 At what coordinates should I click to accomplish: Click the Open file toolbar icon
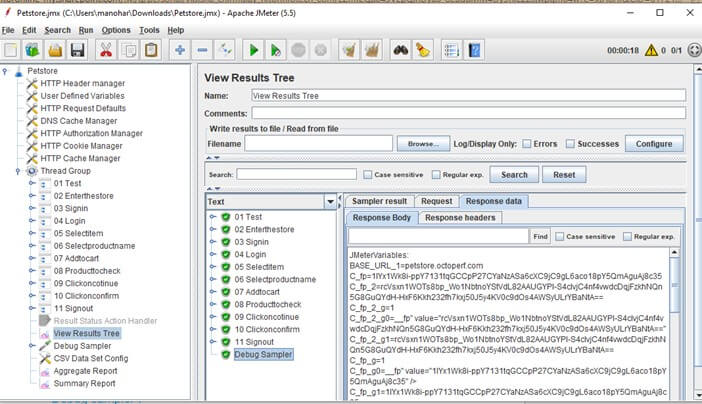pos(55,50)
